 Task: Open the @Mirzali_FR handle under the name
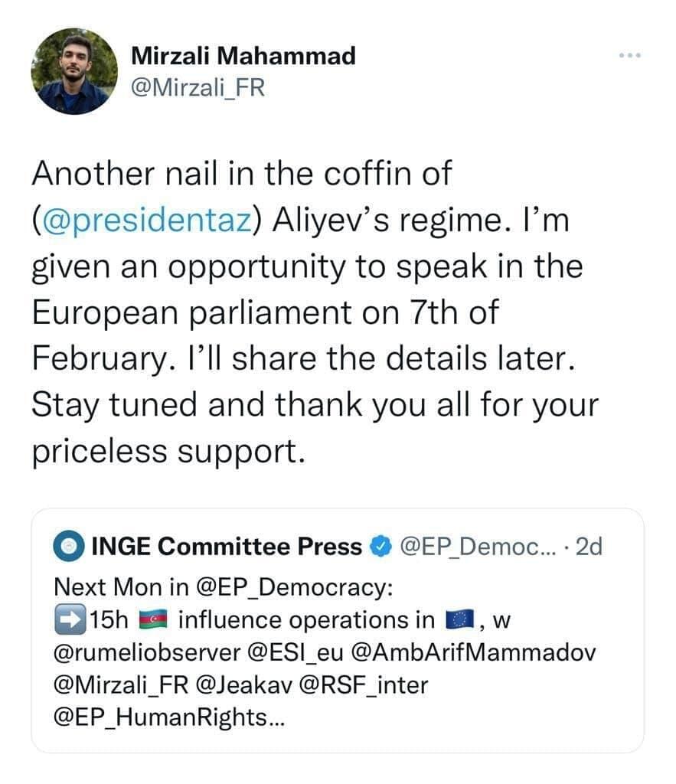[198, 87]
